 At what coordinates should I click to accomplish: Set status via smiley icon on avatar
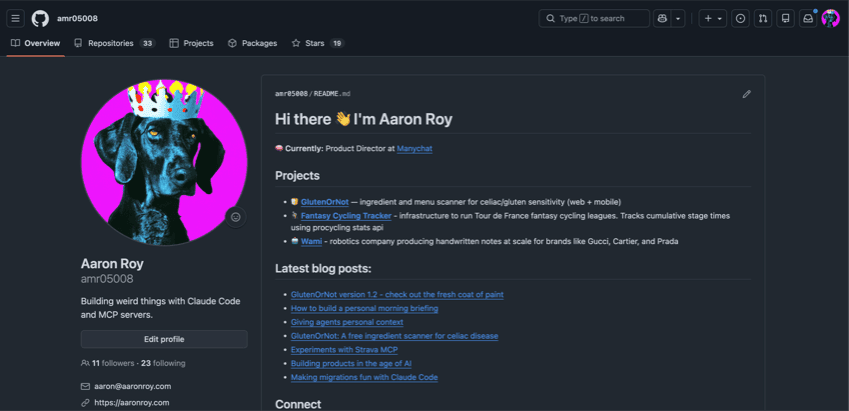click(x=236, y=217)
